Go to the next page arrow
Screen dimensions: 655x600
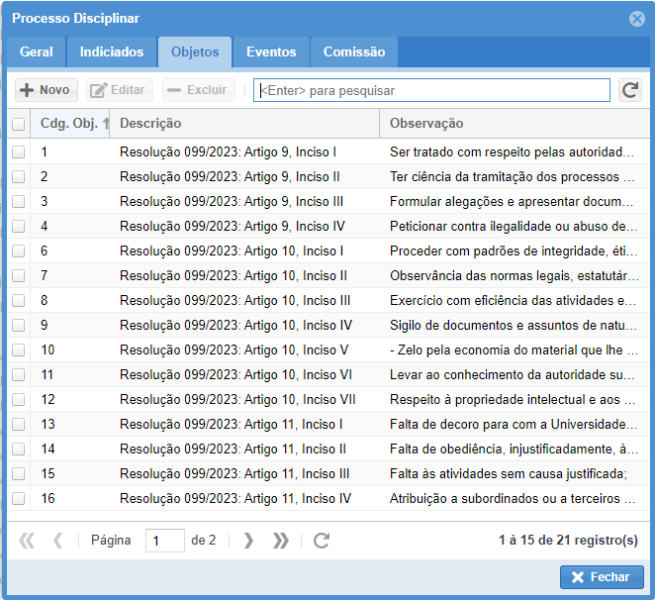click(249, 540)
